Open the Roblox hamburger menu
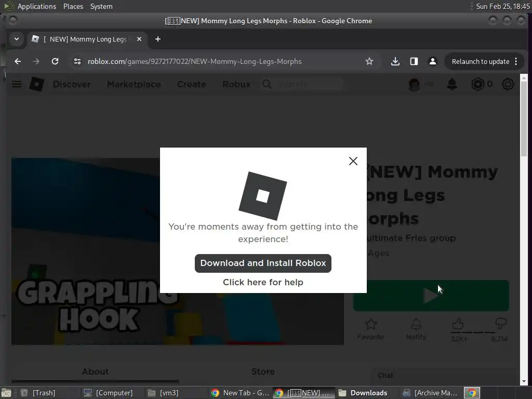Viewport: 532px width, 399px height. coord(17,84)
